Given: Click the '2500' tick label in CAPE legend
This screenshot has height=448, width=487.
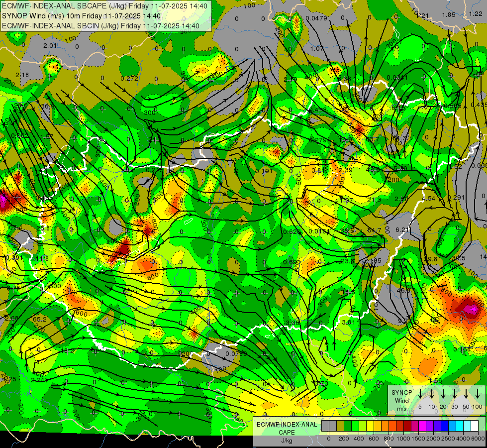Looking at the screenshot, I should (448, 439).
